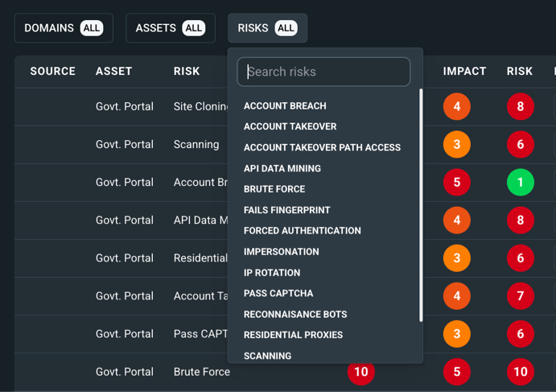Click ALL badge on DOMAINS filter

(92, 28)
